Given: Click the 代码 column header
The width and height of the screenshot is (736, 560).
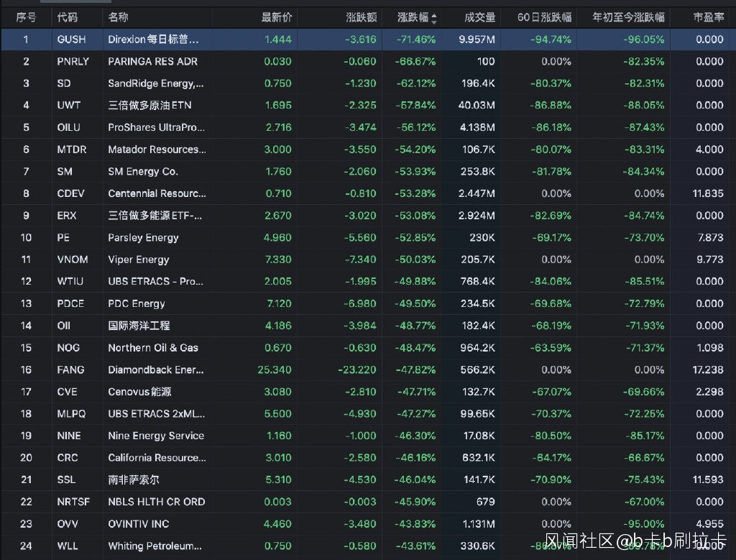Looking at the screenshot, I should (67, 17).
